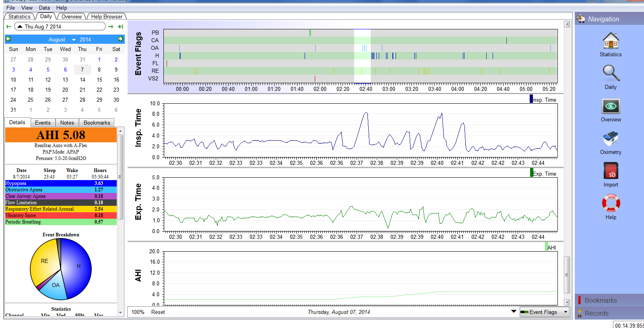Open the Help menu
Image resolution: width=644 pixels, height=328 pixels.
pyautogui.click(x=62, y=8)
